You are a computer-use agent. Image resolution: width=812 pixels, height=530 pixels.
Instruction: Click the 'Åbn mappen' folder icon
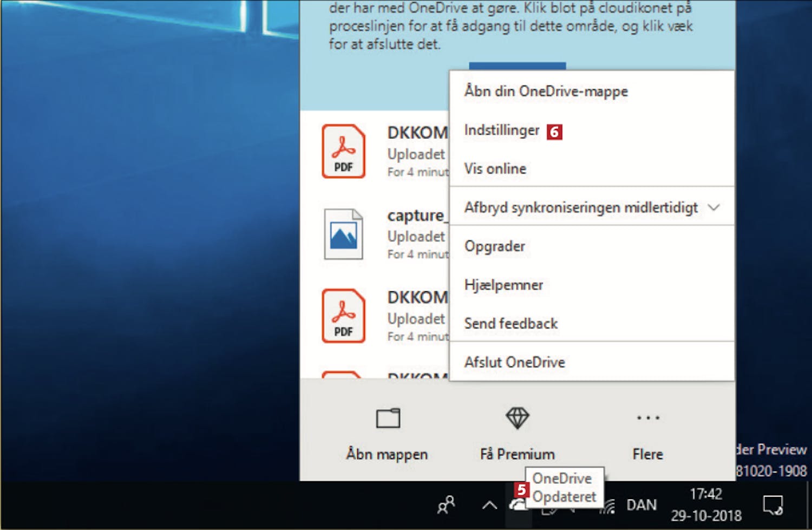(388, 418)
